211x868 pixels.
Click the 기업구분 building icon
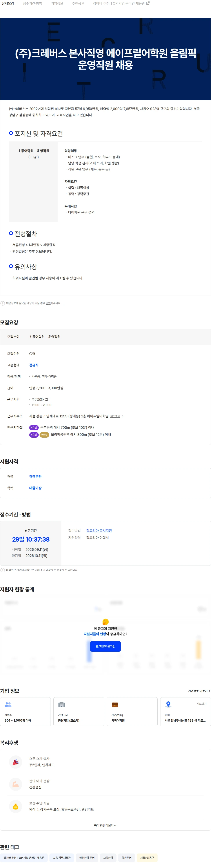coord(61,704)
